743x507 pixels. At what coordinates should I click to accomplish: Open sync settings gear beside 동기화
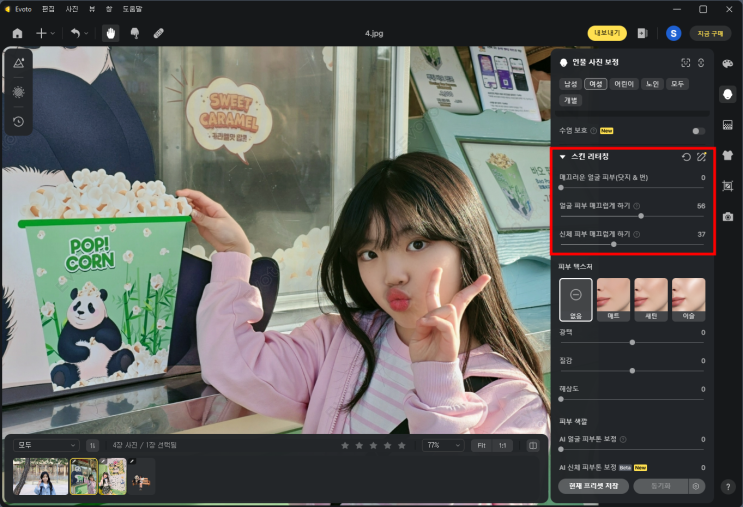coord(696,486)
